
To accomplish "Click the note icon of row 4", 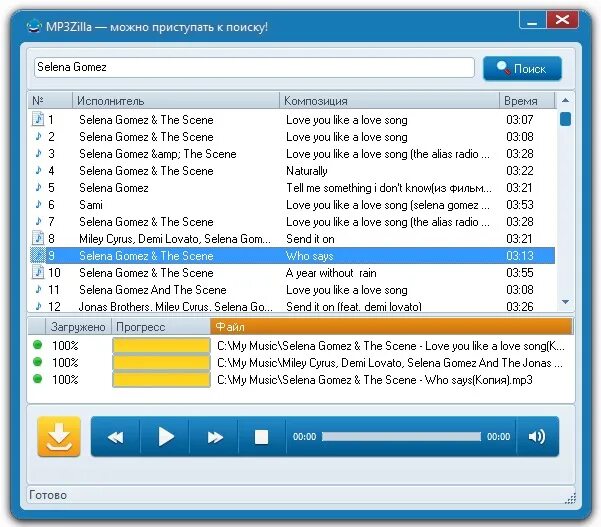I will [x=38, y=170].
